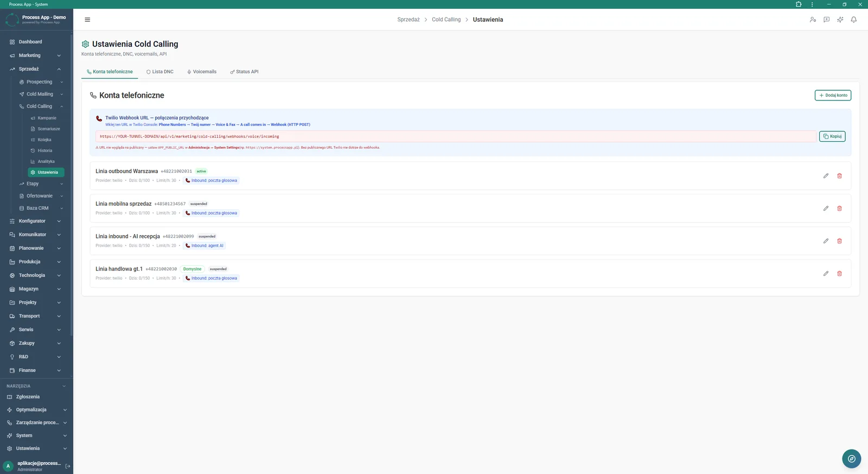Delete Linia mobilna sprzedaz account
Viewport: 868px width, 474px height.
[839, 208]
